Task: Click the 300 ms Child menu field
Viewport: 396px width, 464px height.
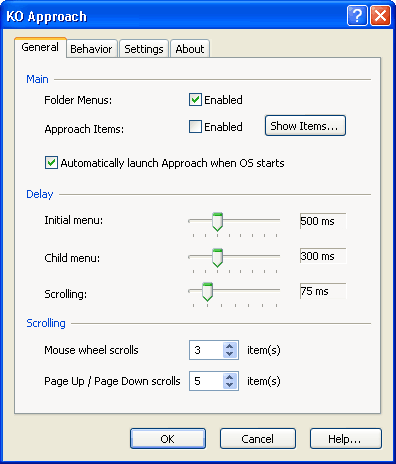Action: click(323, 256)
